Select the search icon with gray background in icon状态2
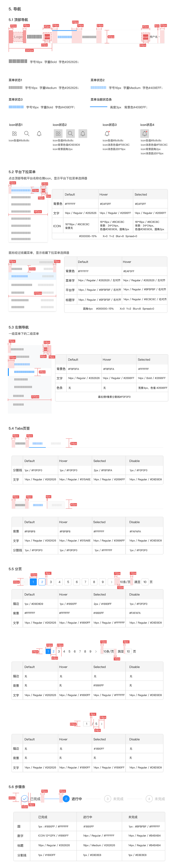Screen dimensions: 173x868 pyautogui.click(x=70, y=133)
